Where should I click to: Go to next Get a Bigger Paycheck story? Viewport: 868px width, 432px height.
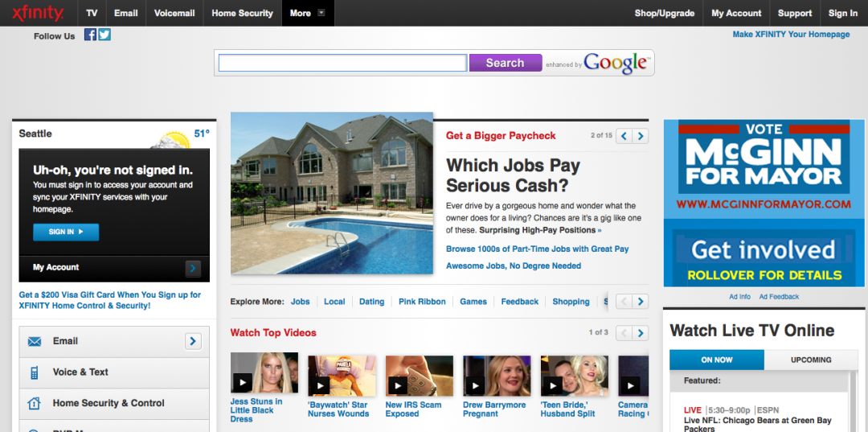(641, 136)
